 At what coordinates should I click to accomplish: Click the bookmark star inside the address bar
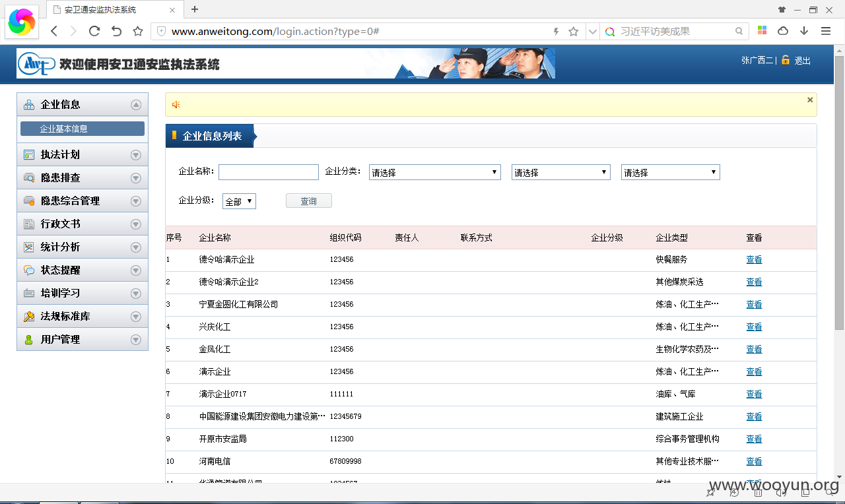point(574,31)
